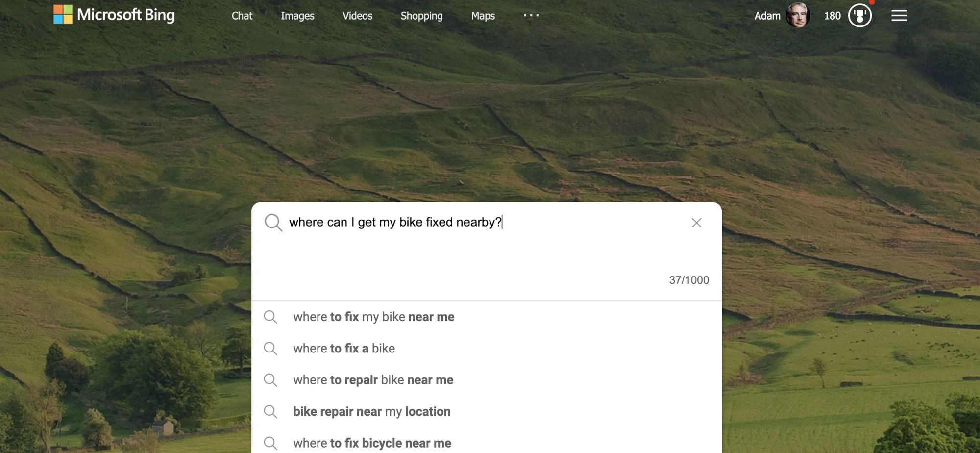Viewport: 980px width, 453px height.
Task: Click Adam's profile picture
Action: 799,15
